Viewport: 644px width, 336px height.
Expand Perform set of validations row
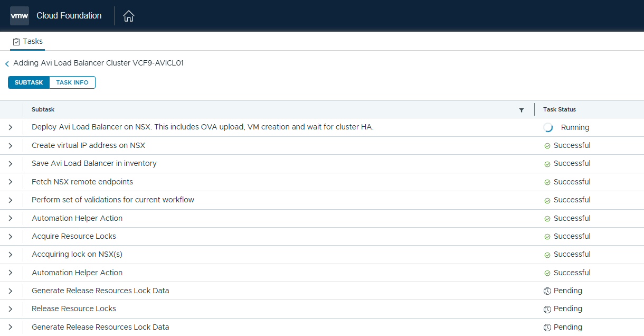[x=11, y=200]
